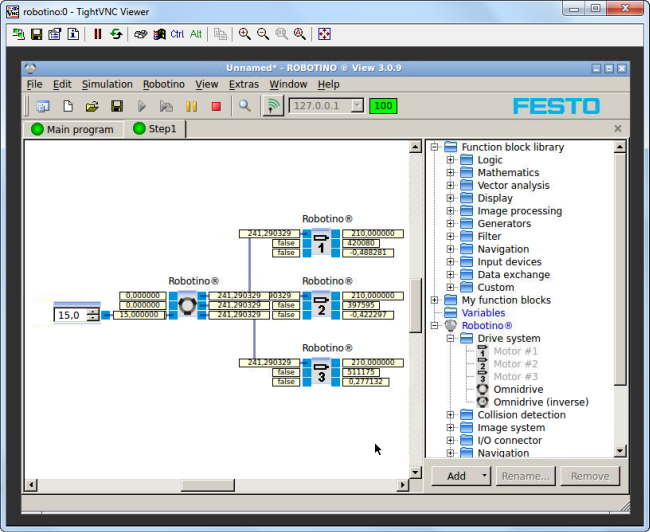Select the Omnidrive block on canvas
The width and height of the screenshot is (650, 532).
(187, 305)
